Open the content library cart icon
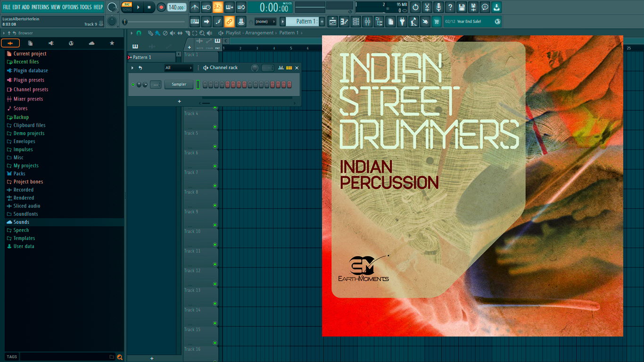The width and height of the screenshot is (644, 362). pos(437,21)
